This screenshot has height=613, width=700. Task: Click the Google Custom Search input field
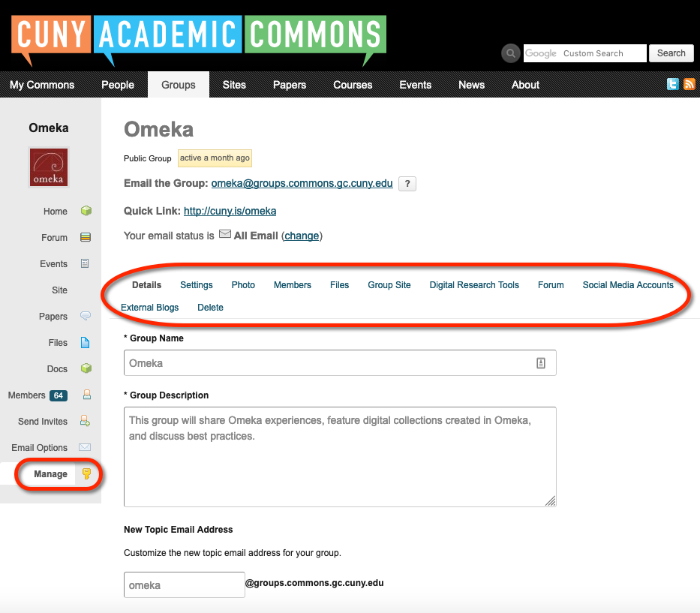584,53
